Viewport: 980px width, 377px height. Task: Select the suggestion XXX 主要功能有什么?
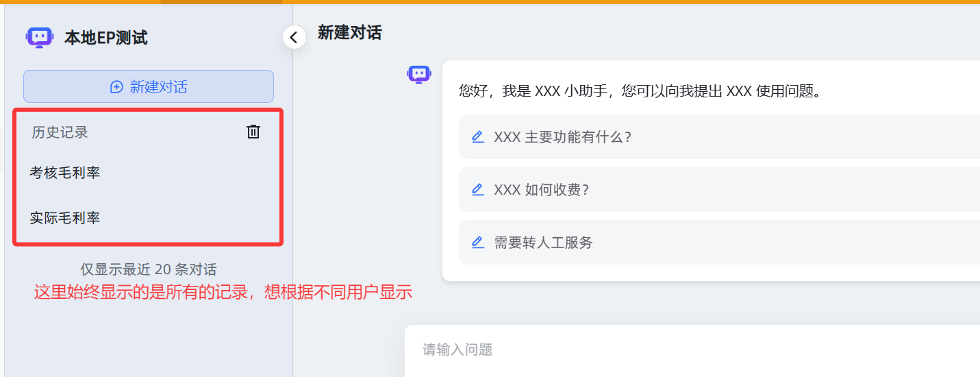click(562, 137)
